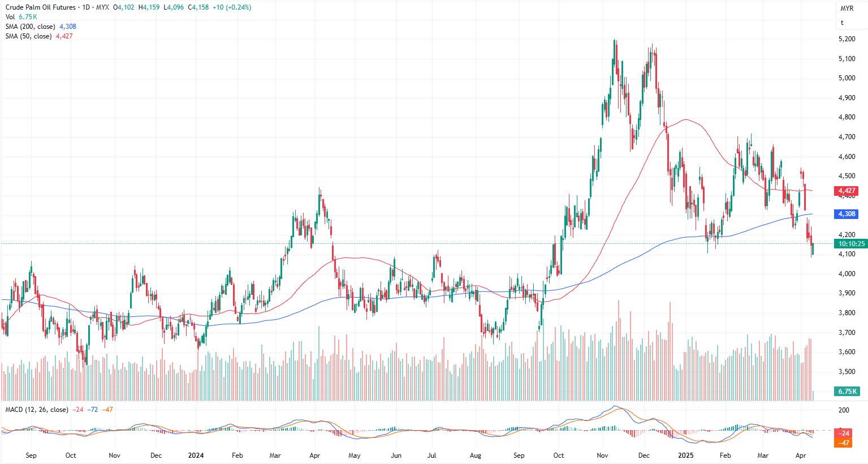Click the Apr label at far right of time axis

801,456
